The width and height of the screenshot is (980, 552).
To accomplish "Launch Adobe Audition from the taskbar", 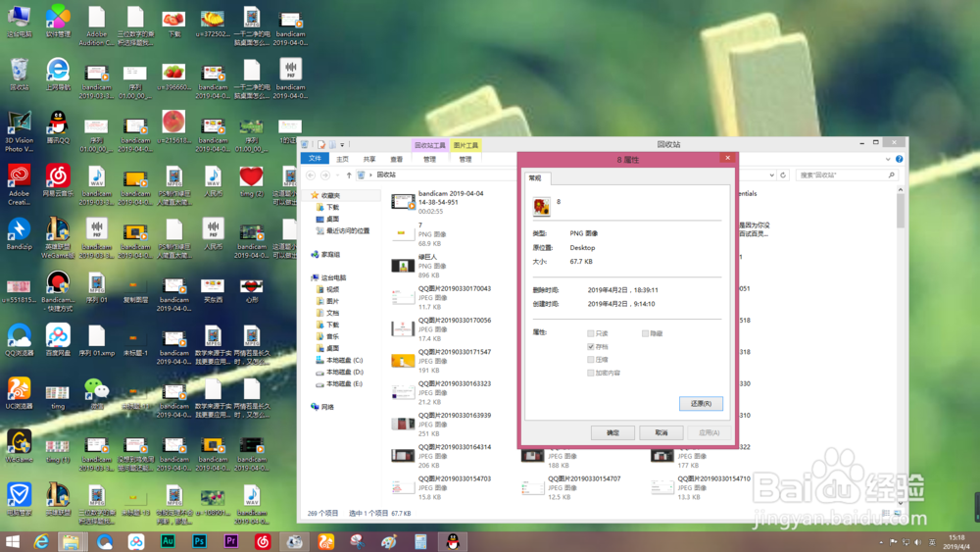I will coord(168,541).
